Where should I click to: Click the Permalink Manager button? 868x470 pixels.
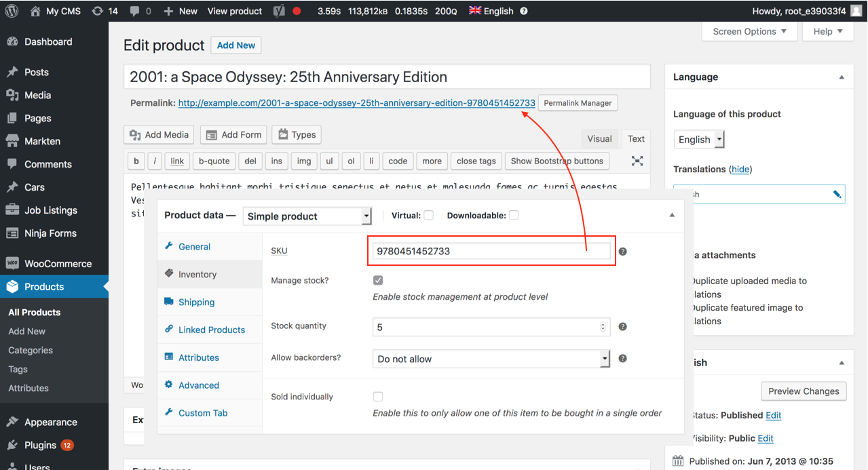pyautogui.click(x=578, y=103)
